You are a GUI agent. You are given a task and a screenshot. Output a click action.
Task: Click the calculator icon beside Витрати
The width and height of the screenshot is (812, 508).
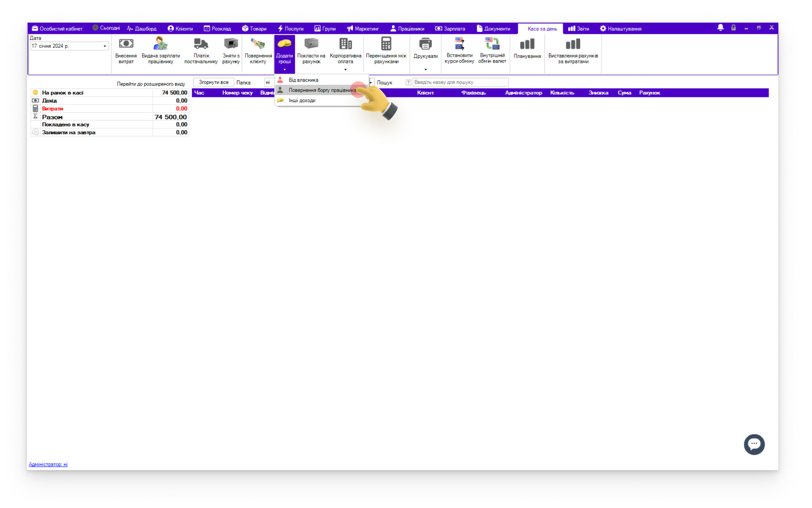[x=35, y=109]
